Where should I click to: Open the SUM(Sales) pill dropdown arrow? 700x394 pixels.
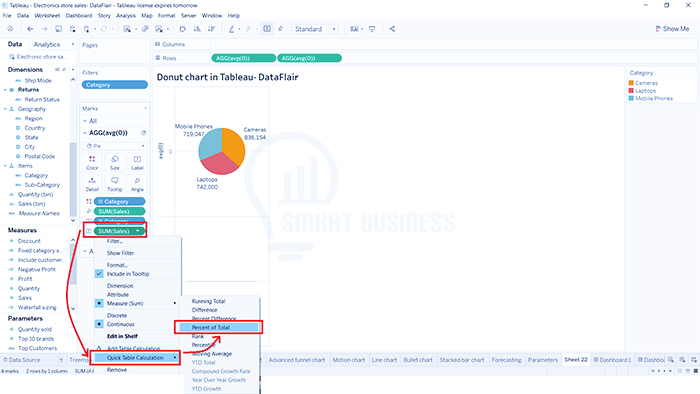click(x=138, y=231)
